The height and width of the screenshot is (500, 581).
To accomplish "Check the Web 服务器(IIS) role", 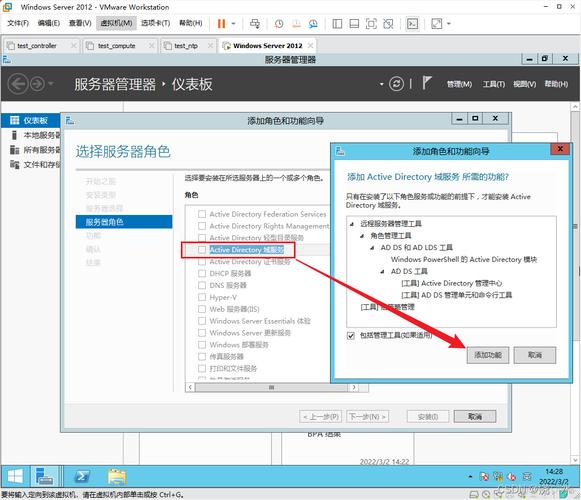I will point(202,309).
